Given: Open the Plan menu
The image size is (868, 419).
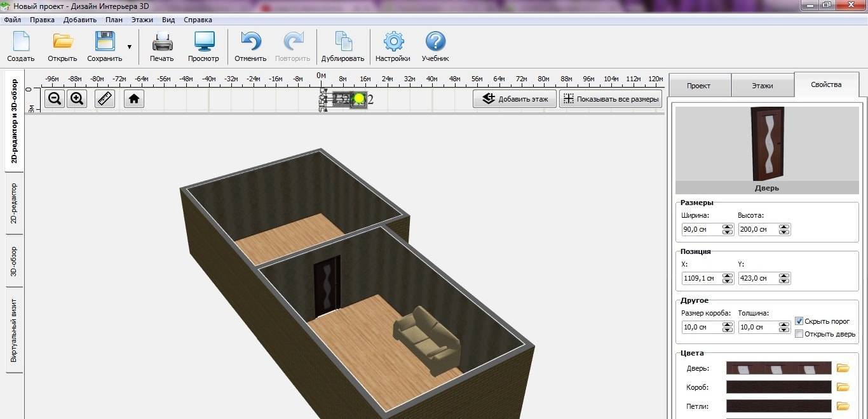Looking at the screenshot, I should pos(114,20).
